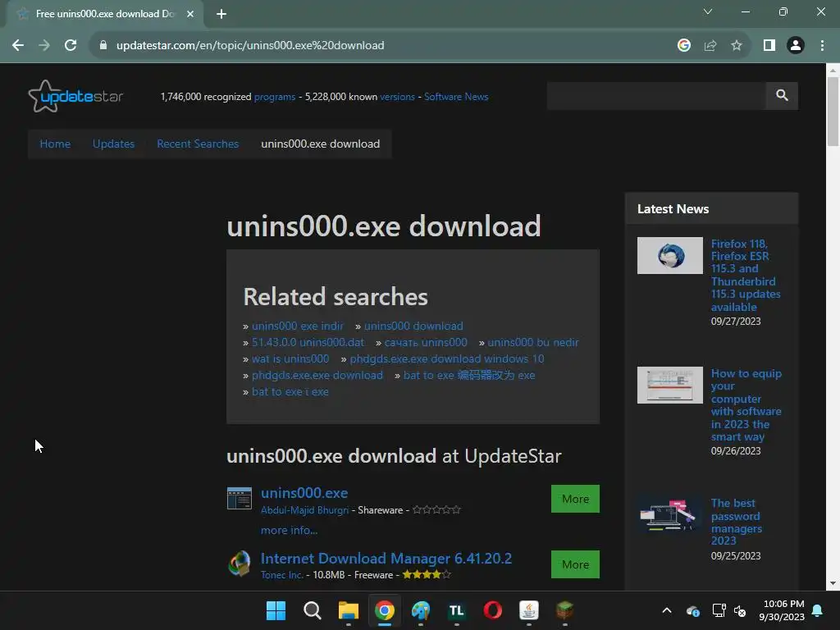The image size is (840, 630).
Task: Open the more info... link
Action: 290,530
